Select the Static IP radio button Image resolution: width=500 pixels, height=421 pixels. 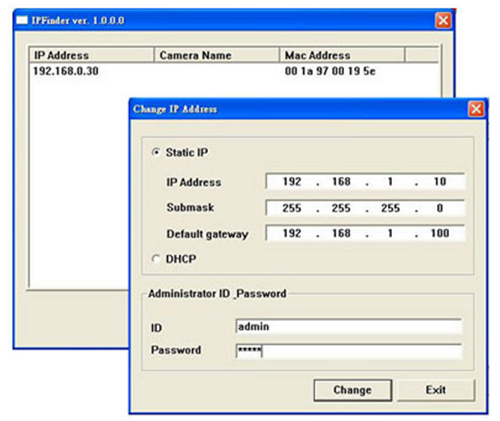[x=156, y=152]
